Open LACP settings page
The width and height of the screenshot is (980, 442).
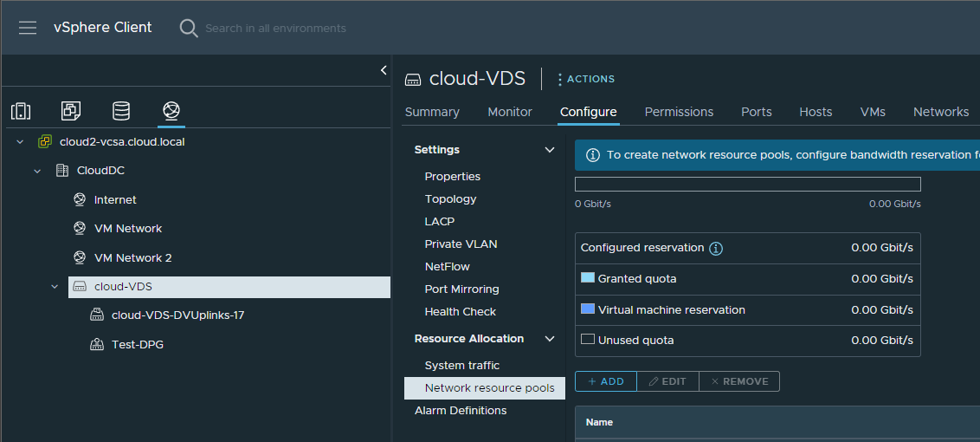tap(440, 222)
